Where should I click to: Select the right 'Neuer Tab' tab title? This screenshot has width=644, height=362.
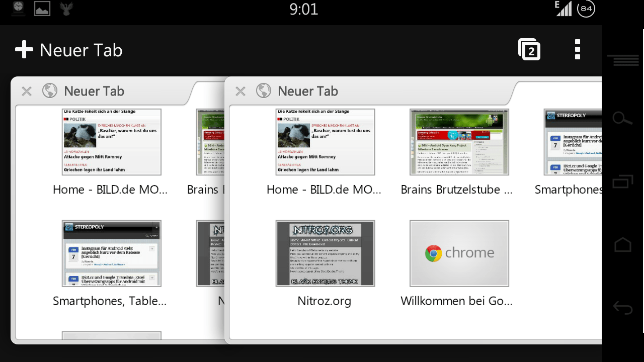tap(308, 91)
